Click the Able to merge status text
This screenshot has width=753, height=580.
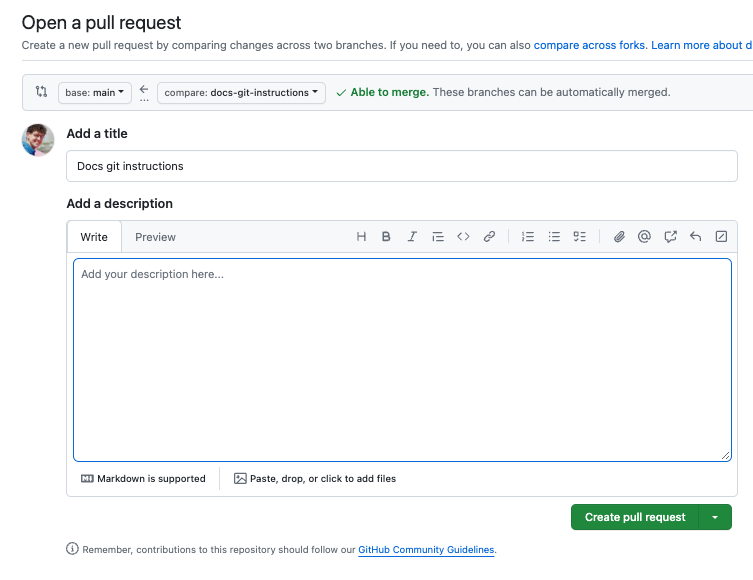[389, 92]
